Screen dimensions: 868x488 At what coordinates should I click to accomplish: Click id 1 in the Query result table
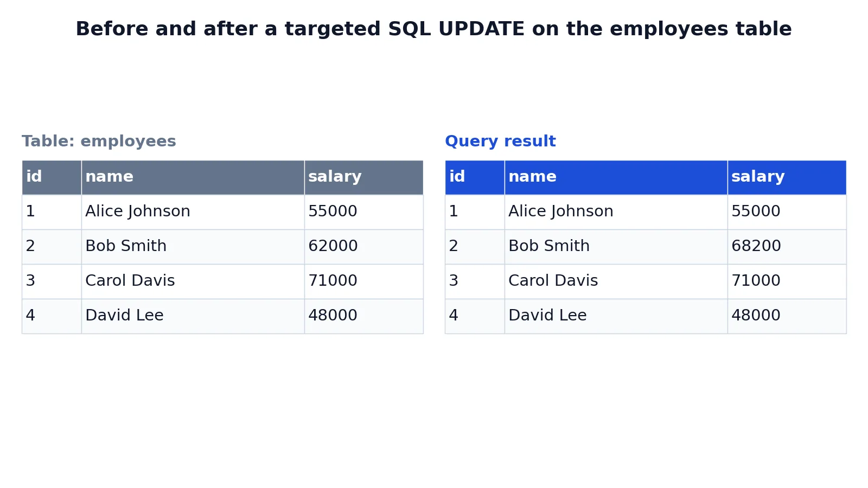475,212
